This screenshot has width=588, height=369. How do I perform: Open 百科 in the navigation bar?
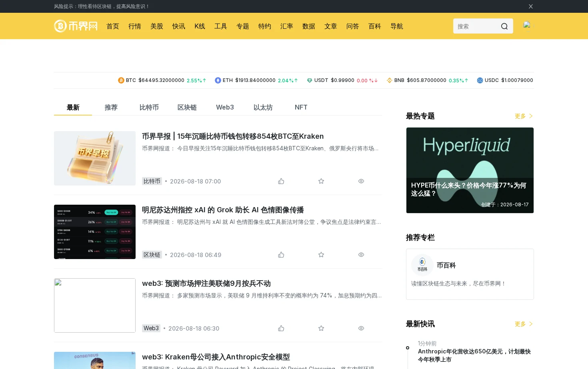[375, 26]
